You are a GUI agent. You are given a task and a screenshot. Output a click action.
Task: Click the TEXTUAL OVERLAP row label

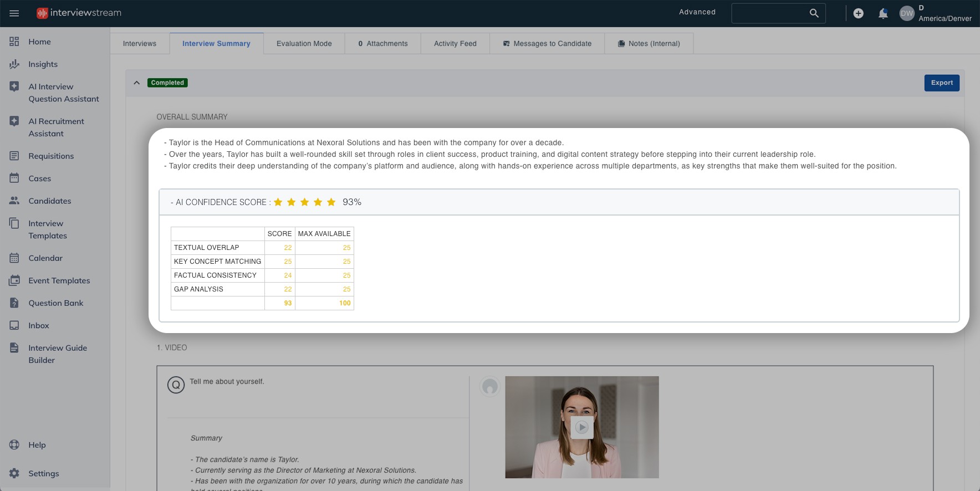(206, 248)
